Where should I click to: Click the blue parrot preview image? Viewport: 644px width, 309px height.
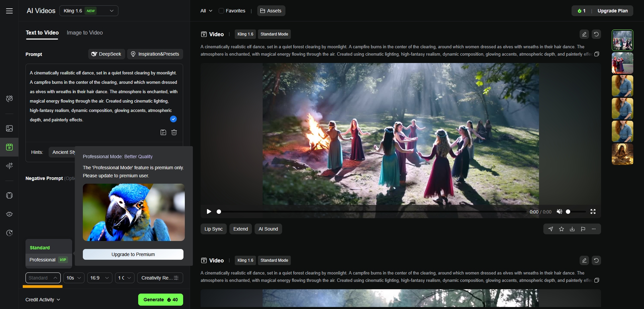pos(134,212)
